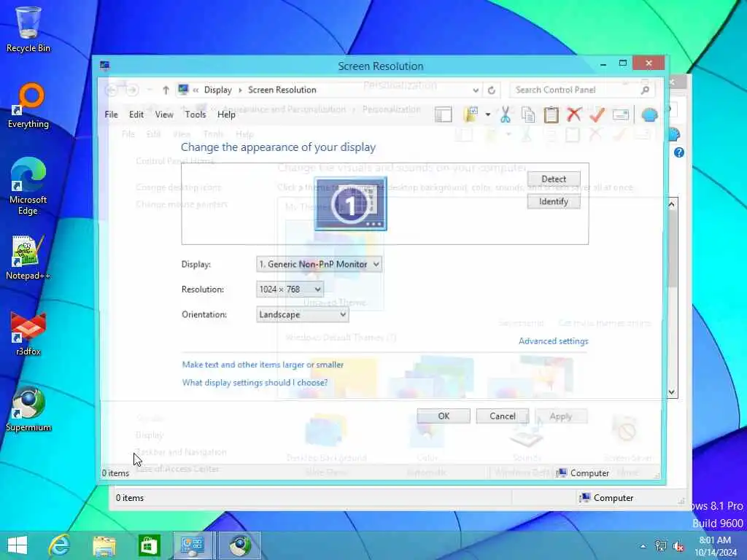Open Make text and other items larger or smaller
This screenshot has height=560, width=747.
pyautogui.click(x=263, y=365)
